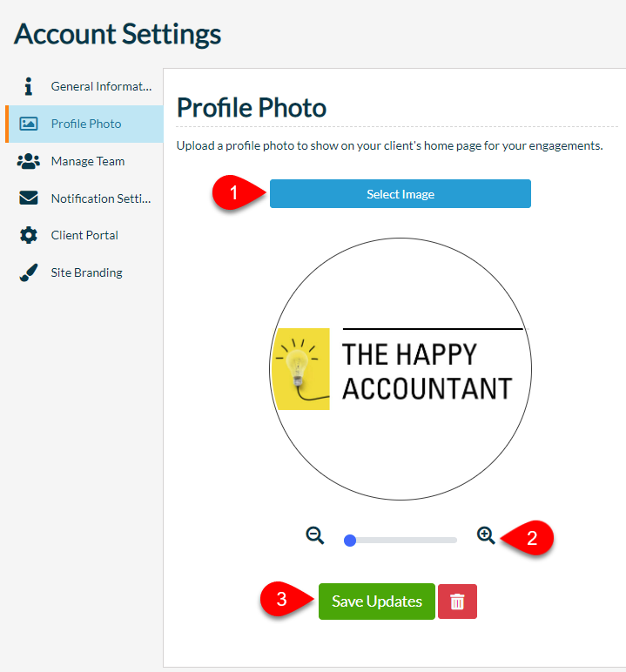This screenshot has width=626, height=672.
Task: Click the Site Branding paintbrush icon
Action: pyautogui.click(x=29, y=272)
